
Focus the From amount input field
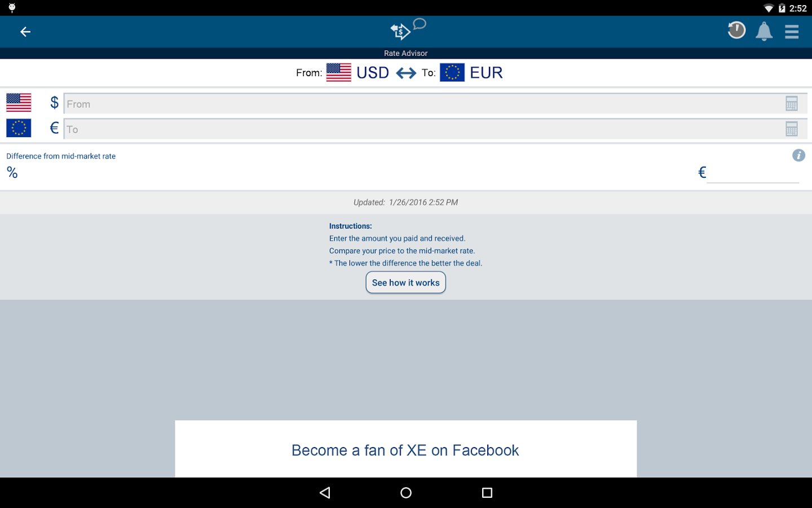435,104
